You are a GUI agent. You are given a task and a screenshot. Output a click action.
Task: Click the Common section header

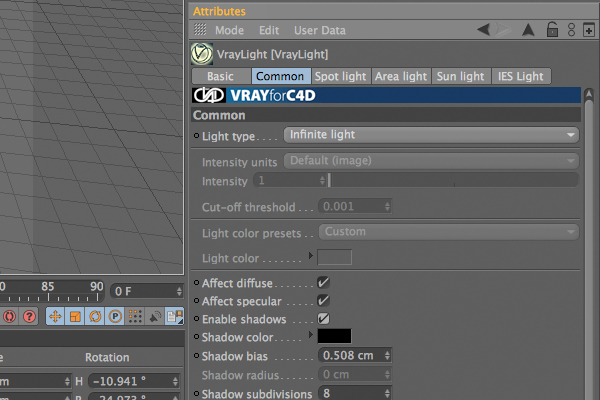[386, 115]
